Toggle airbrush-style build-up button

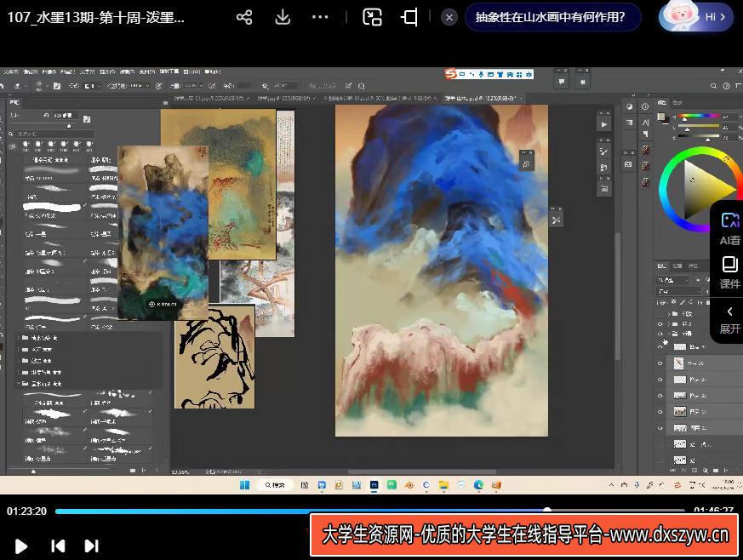(x=212, y=86)
